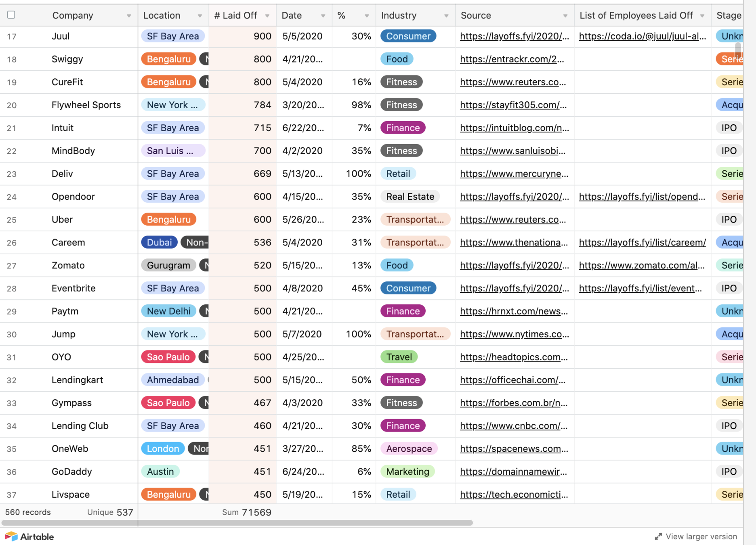Select the Flywheel Sports company cell

[x=86, y=105]
